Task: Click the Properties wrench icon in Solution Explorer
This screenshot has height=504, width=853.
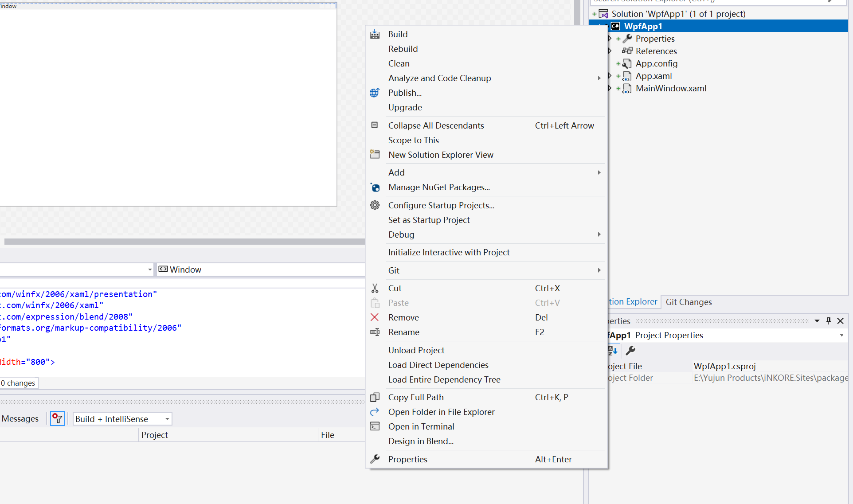Action: tap(627, 39)
